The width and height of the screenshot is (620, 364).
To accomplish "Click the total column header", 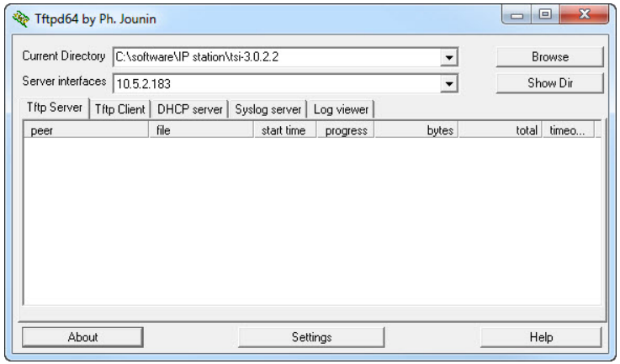I will point(501,130).
